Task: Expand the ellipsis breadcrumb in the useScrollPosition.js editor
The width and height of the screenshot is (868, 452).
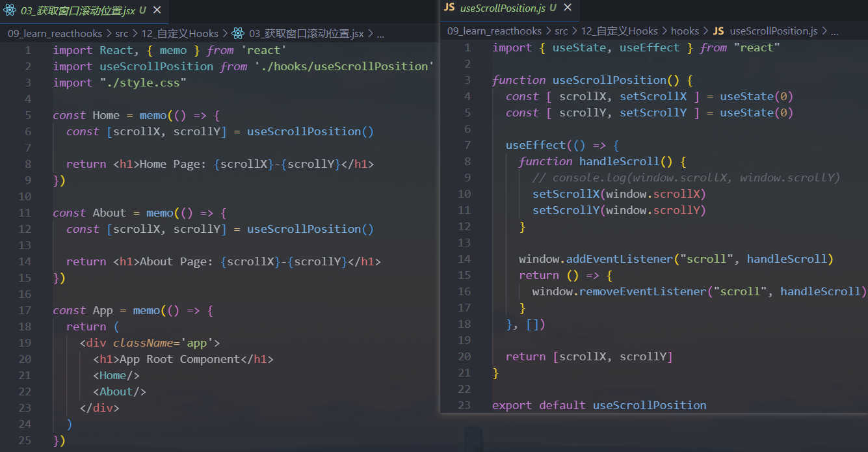Action: click(835, 31)
